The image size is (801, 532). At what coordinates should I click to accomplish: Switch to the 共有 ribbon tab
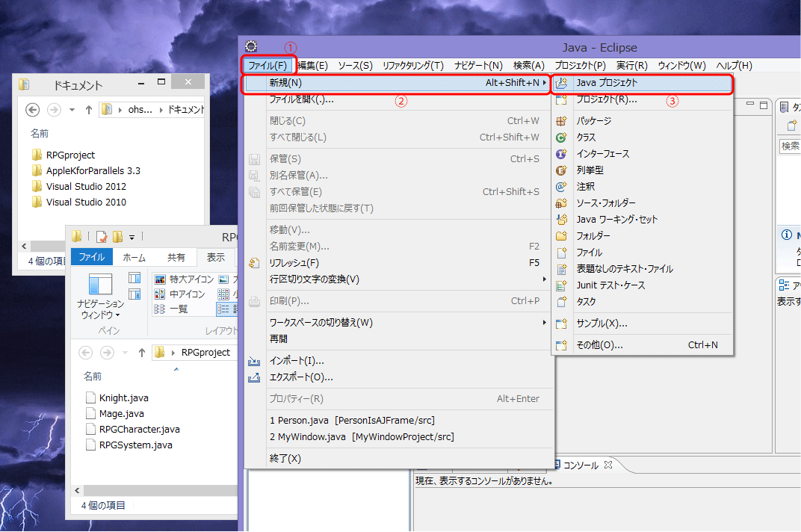(176, 258)
